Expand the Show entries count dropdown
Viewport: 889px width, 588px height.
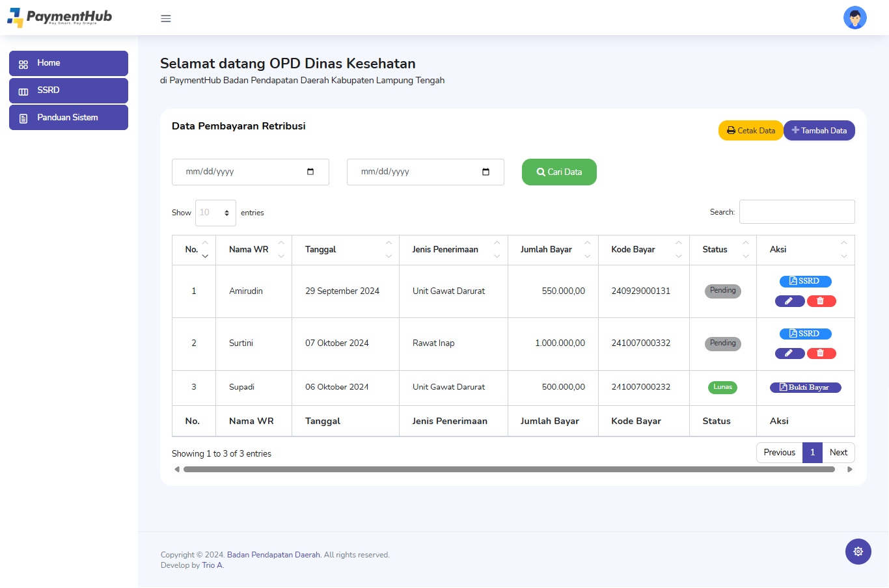[x=215, y=213]
